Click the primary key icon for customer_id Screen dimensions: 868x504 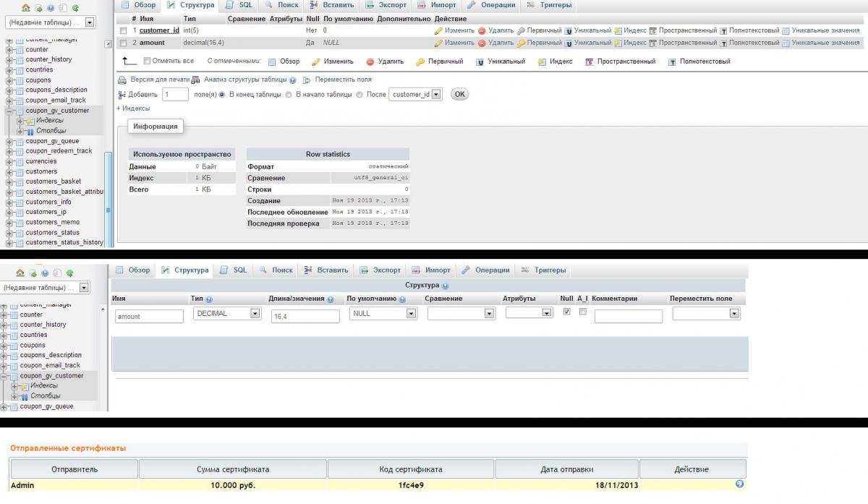(x=521, y=31)
